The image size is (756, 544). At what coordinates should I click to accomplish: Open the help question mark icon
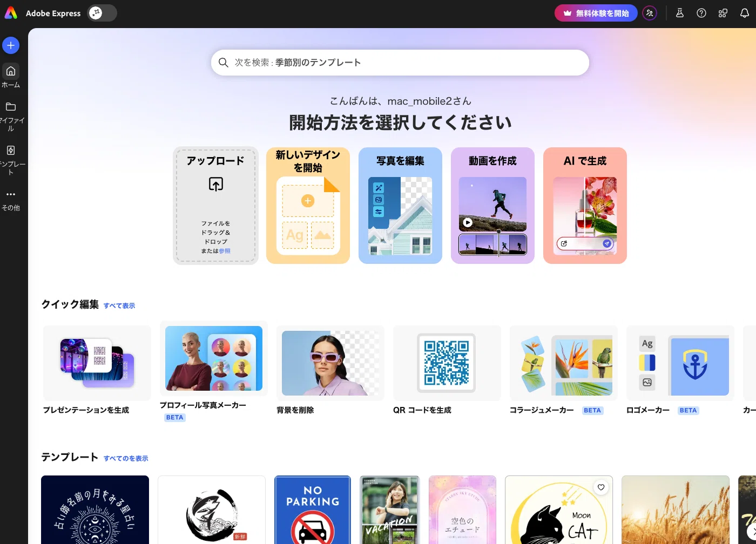(x=701, y=13)
